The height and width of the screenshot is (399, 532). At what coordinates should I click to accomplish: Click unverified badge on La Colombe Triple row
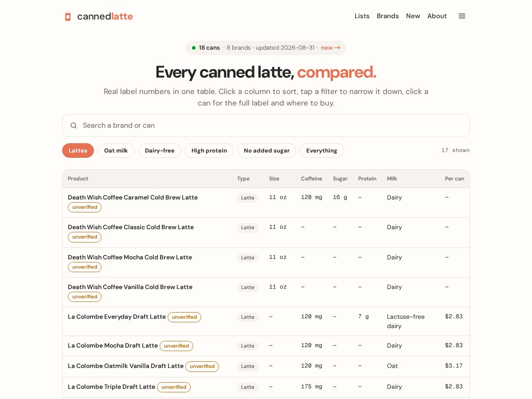coord(174,387)
